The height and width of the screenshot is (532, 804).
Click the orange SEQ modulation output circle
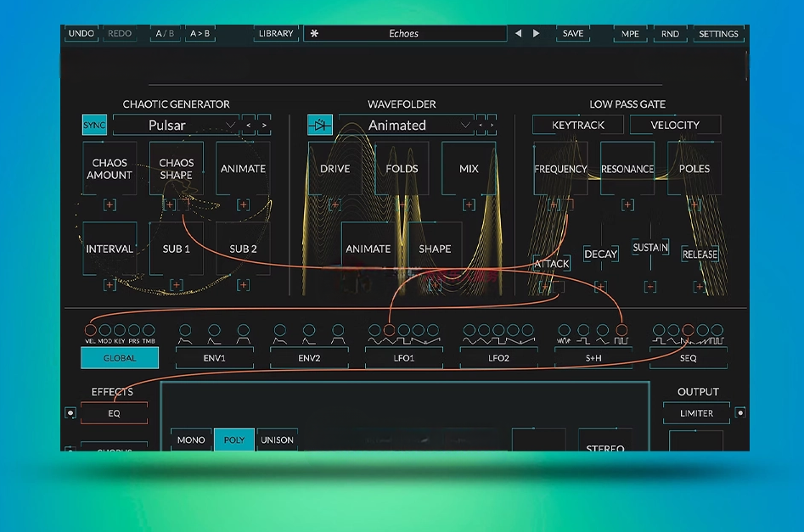pos(689,329)
